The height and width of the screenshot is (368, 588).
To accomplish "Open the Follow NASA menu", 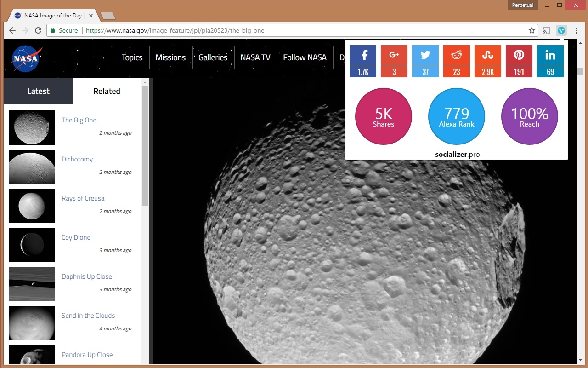I will click(x=305, y=57).
